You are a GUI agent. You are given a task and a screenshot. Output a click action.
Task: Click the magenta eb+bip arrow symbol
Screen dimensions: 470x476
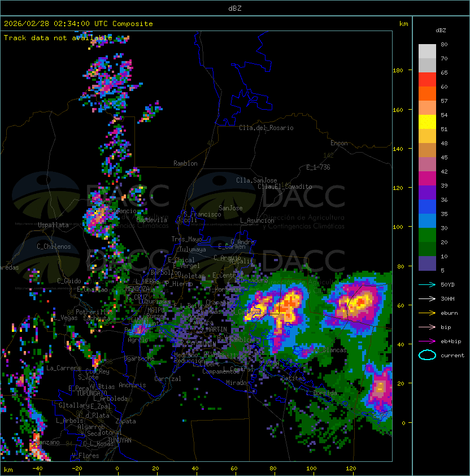(427, 341)
